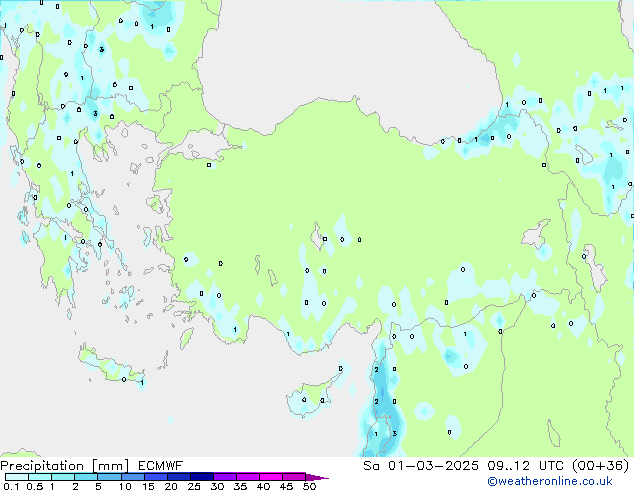
Task: Click the 40–45 mm magenta legend swatch
Action: [x=271, y=477]
